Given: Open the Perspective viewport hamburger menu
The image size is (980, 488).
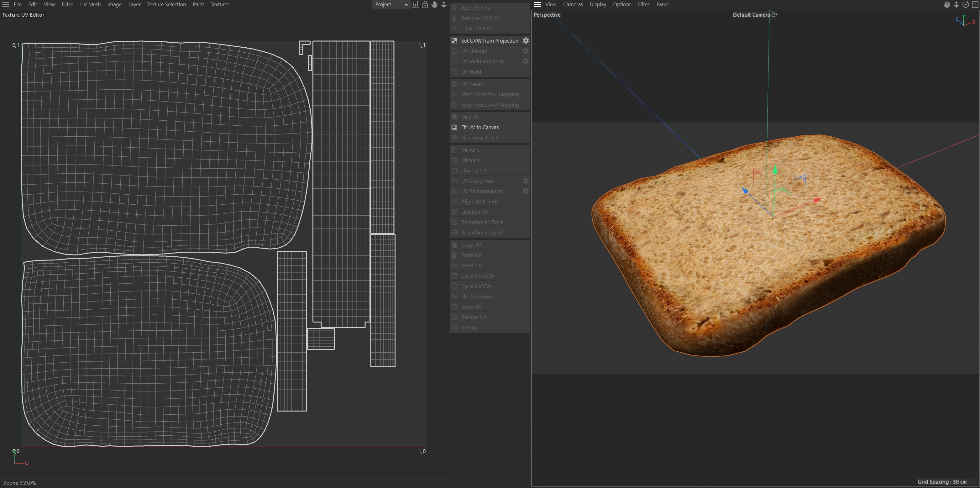Looking at the screenshot, I should (537, 5).
